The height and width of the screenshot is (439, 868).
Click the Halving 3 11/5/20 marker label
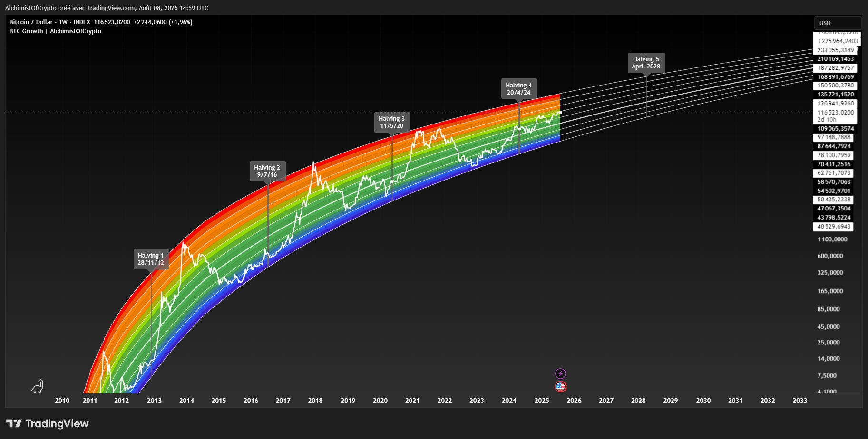(x=391, y=122)
